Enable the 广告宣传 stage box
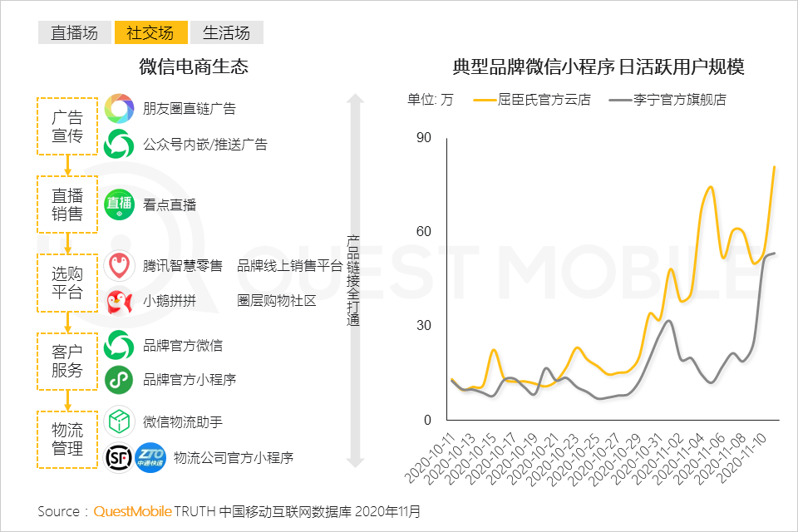The width and height of the screenshot is (798, 532). point(66,126)
